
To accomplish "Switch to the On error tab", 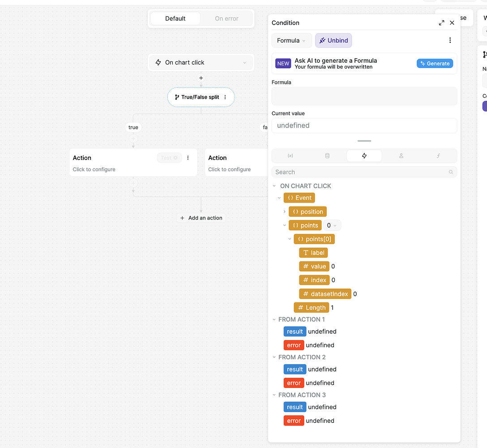I will (x=226, y=18).
